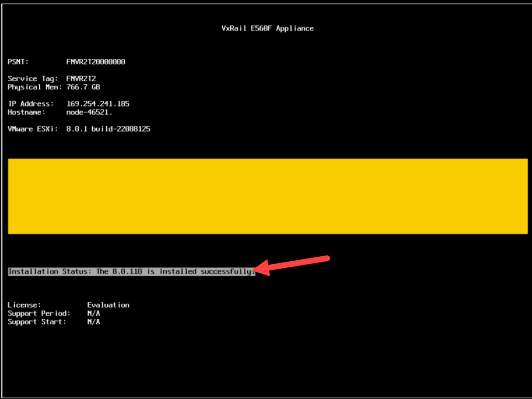Select the IP Address label

(28, 103)
